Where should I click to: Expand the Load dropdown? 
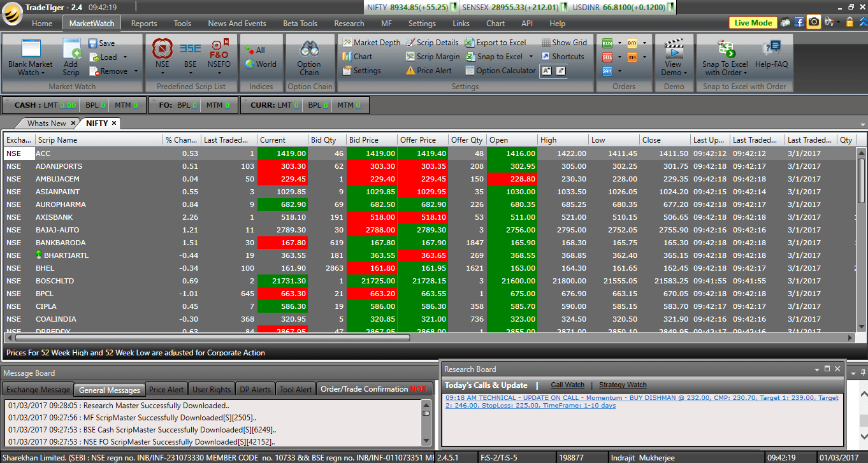tap(125, 57)
